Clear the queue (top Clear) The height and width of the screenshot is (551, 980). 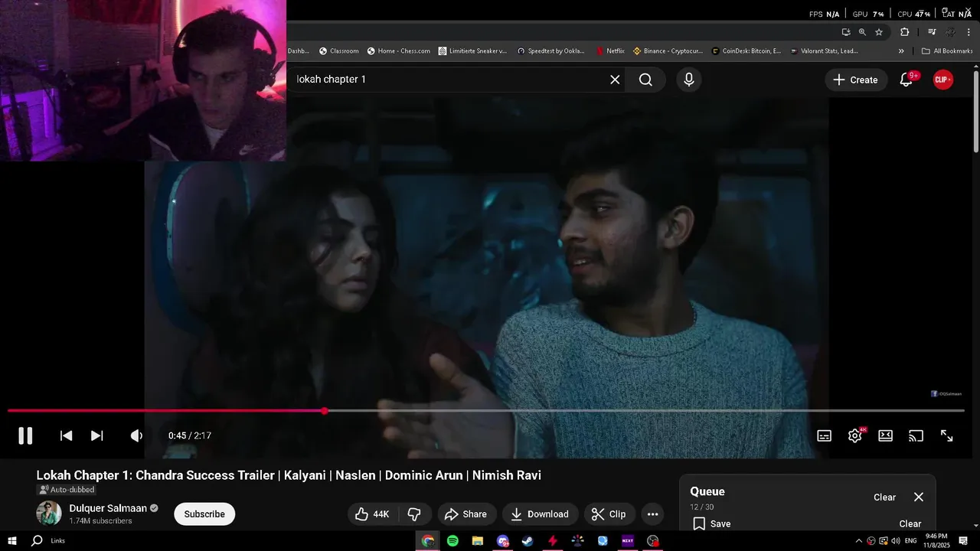(x=884, y=497)
